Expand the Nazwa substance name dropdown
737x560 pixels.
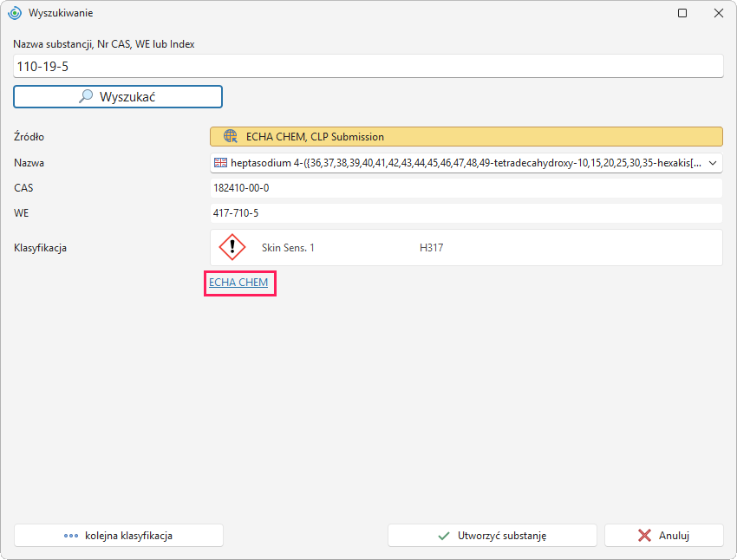[x=713, y=163]
